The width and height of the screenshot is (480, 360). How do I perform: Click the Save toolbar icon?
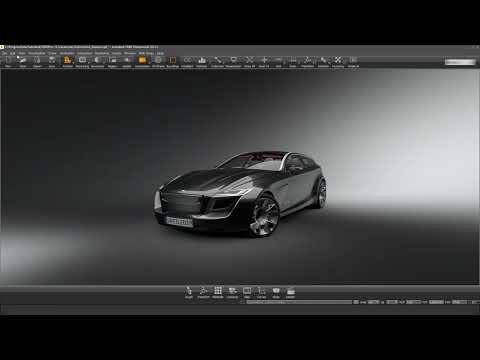[x=52, y=62]
